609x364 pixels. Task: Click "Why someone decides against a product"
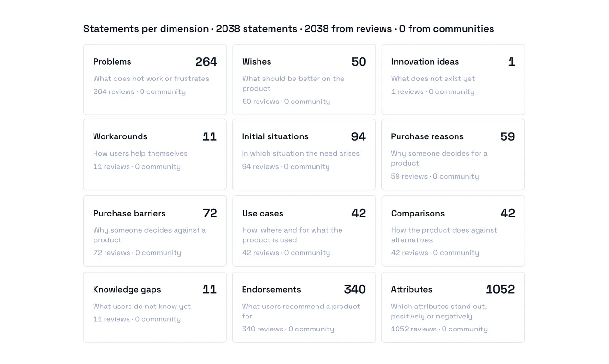coord(150,235)
